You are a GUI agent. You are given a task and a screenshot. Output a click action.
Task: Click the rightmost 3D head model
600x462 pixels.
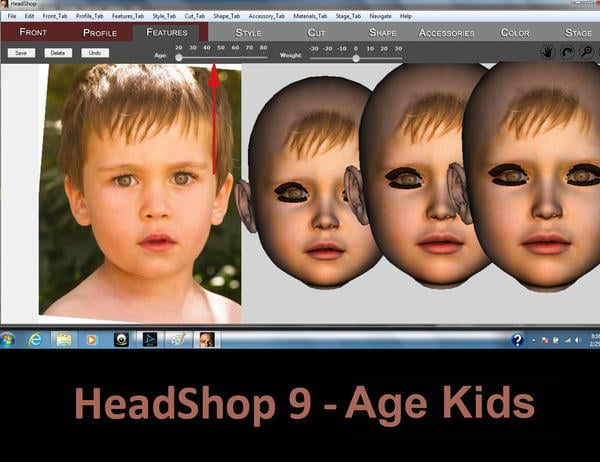pos(536,176)
